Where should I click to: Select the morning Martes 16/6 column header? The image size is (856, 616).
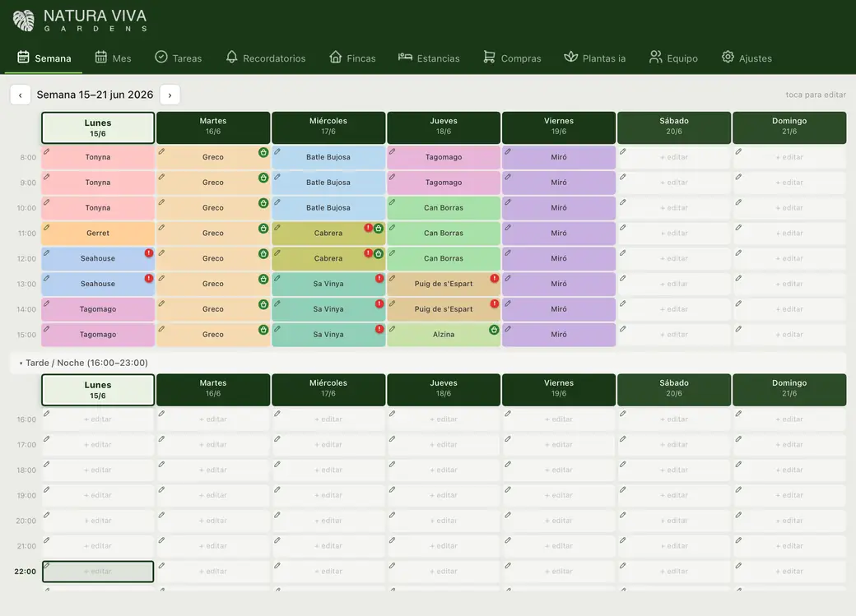[x=213, y=127]
